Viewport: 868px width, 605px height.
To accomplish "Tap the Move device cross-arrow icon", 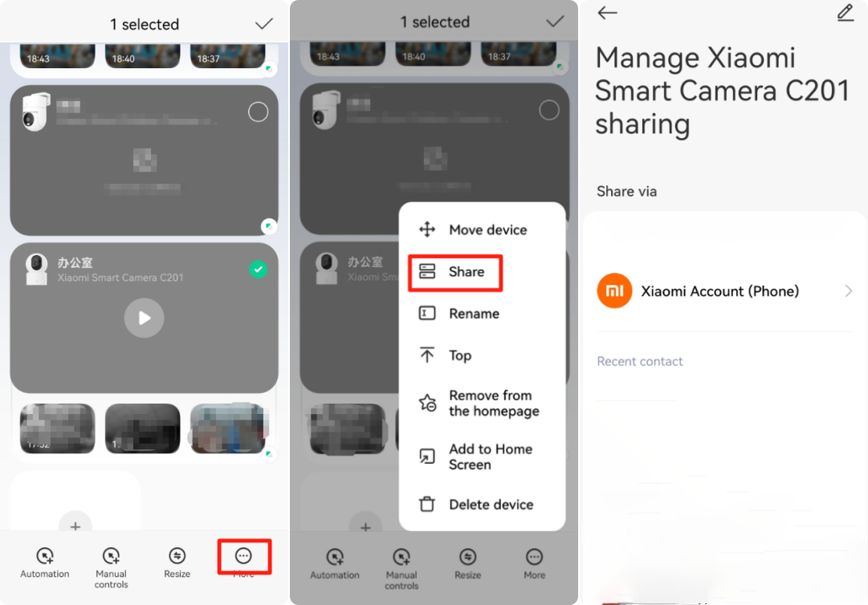I will 427,230.
